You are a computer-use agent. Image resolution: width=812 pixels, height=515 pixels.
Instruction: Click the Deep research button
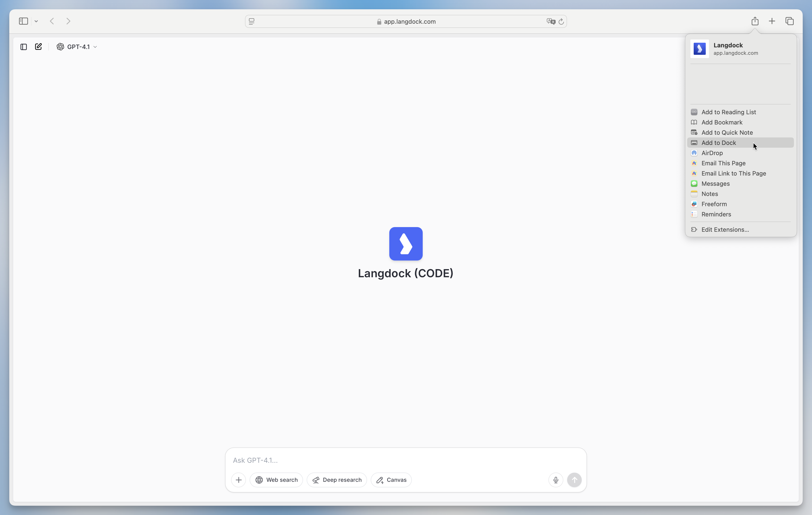(x=337, y=479)
